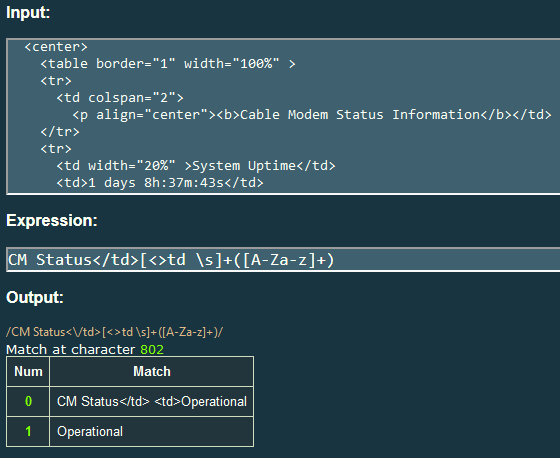
Task: Click the Expression heading label
Action: 52,220
